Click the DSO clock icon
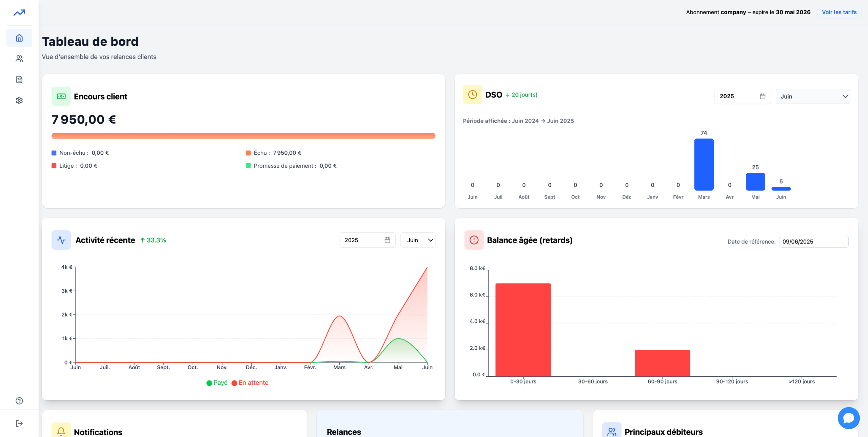The width and height of the screenshot is (868, 437). coord(472,95)
